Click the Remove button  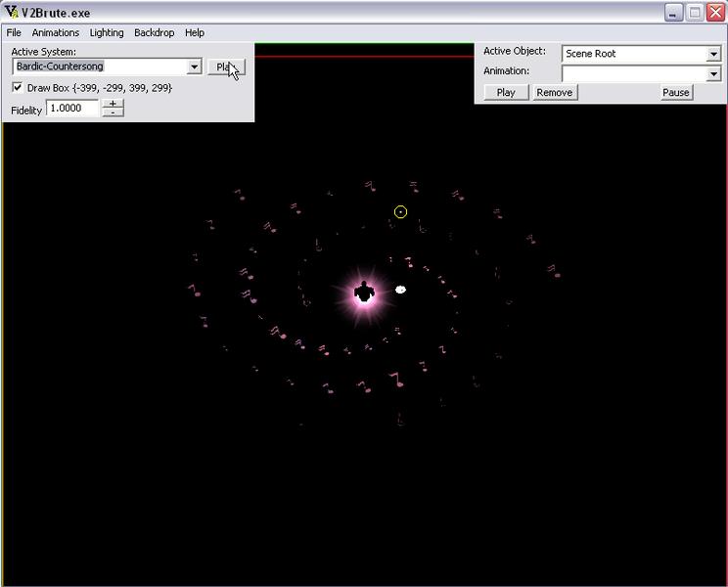pos(555,92)
